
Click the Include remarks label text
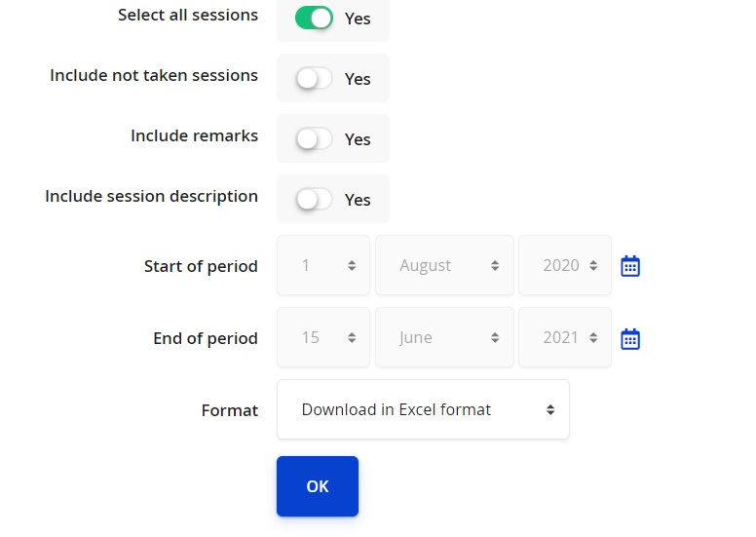[194, 135]
